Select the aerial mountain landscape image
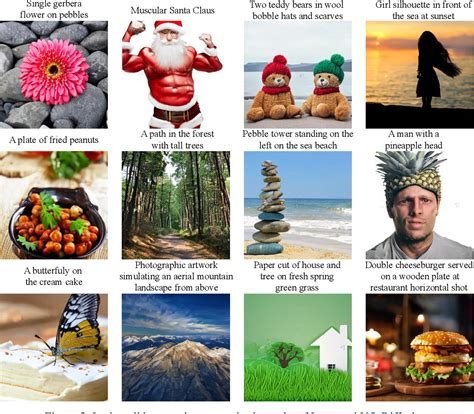This screenshot has height=414, width=474. pyautogui.click(x=176, y=347)
